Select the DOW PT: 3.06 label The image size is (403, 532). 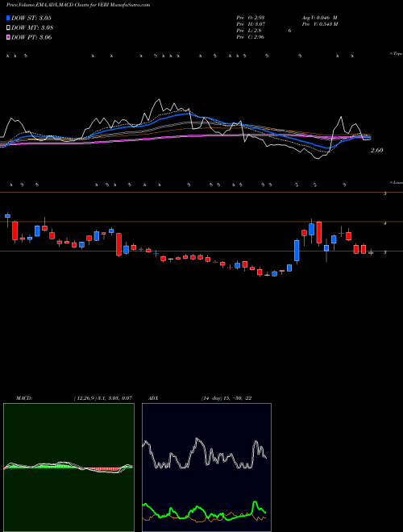coord(32,38)
